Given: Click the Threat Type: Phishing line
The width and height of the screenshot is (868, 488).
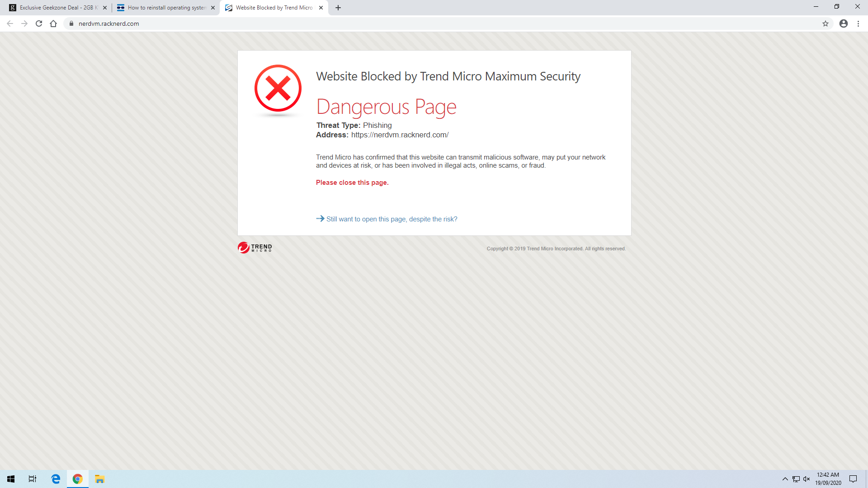Looking at the screenshot, I should 354,126.
